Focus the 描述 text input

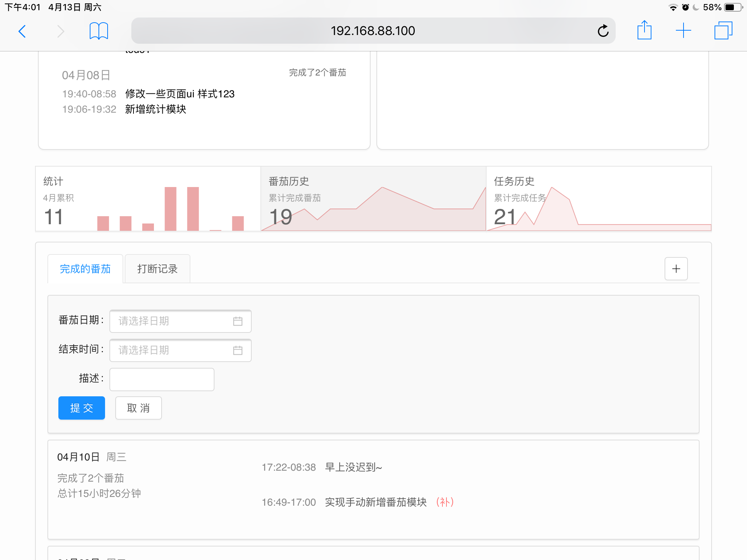coord(162,380)
